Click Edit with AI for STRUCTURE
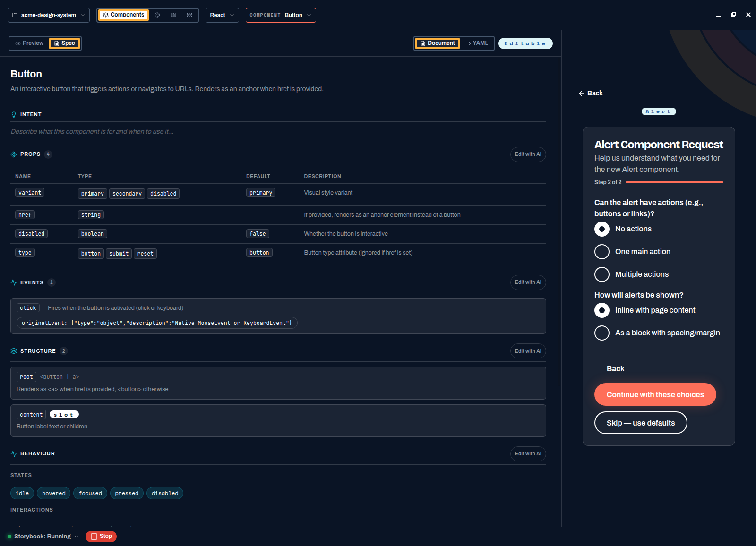Image resolution: width=756 pixels, height=546 pixels. pos(528,351)
